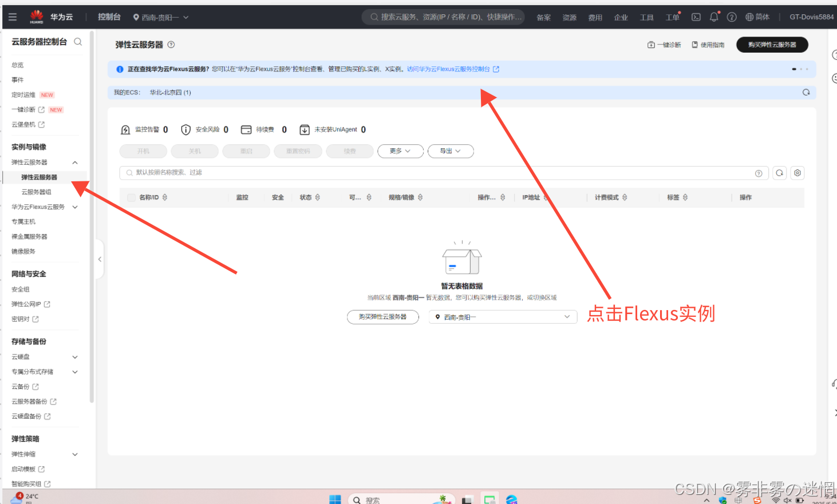Click the help question mark in top bar
This screenshot has height=504, width=837.
(x=732, y=17)
